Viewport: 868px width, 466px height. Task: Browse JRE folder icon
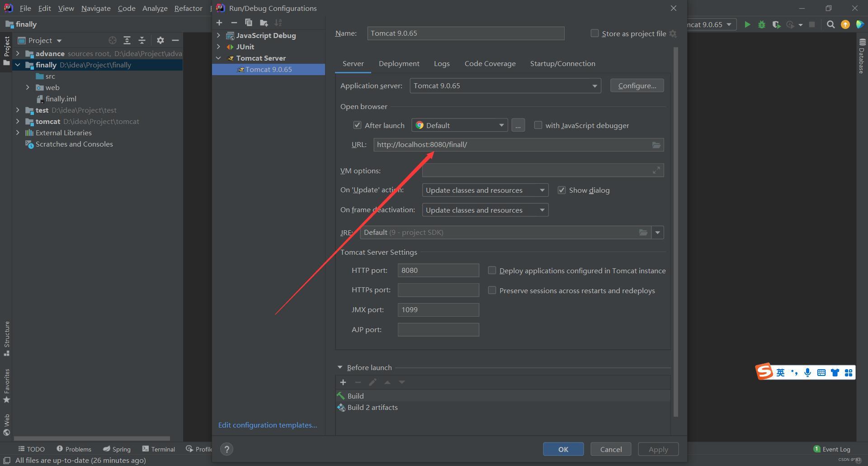pyautogui.click(x=643, y=233)
